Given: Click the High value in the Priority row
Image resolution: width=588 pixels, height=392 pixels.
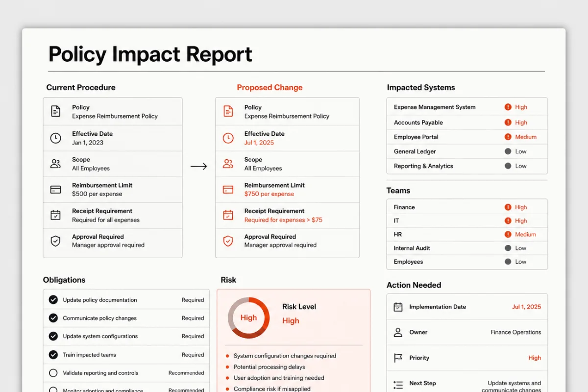Looking at the screenshot, I should (x=535, y=358).
